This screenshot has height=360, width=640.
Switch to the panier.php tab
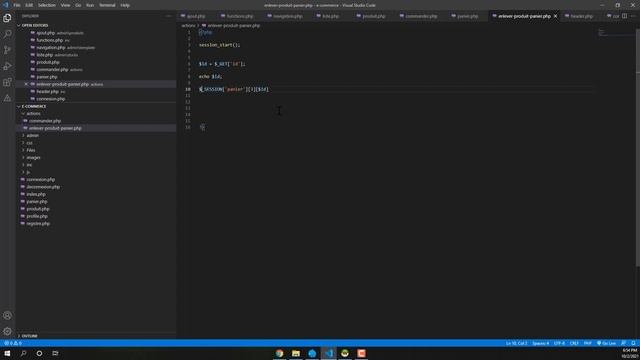468,16
